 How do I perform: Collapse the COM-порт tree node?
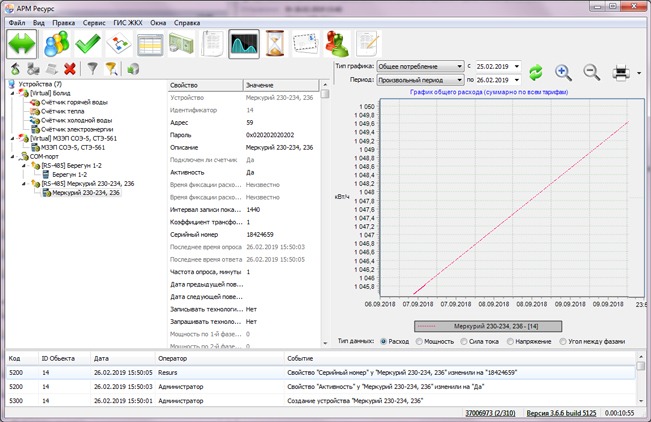click(x=11, y=156)
